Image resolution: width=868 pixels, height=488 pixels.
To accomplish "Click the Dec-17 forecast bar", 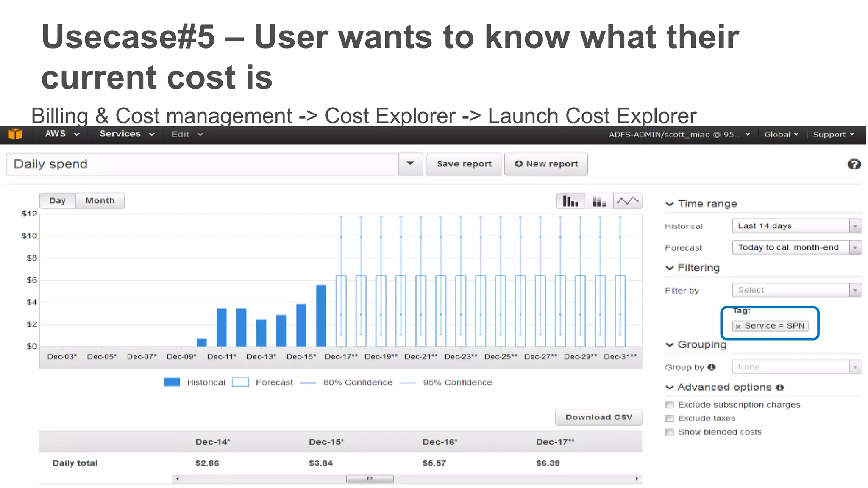I will (341, 311).
